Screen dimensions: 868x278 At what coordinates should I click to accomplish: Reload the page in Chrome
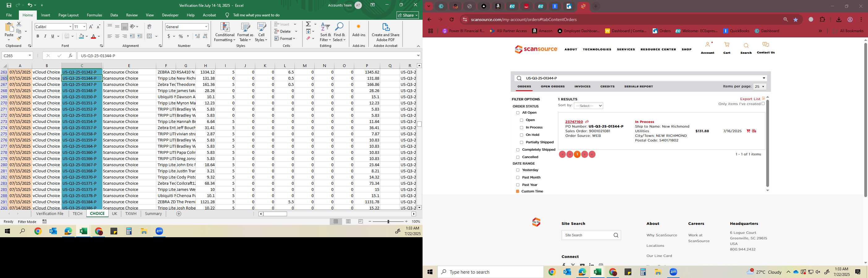(452, 19)
